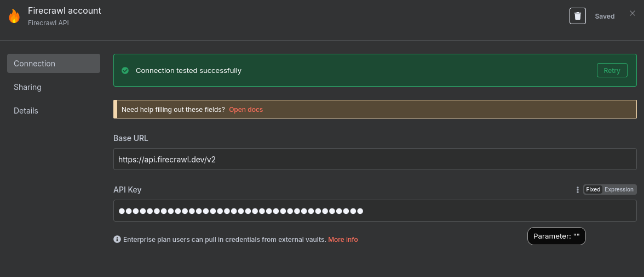The height and width of the screenshot is (277, 644).
Task: Close the credential dialog with X
Action: (x=633, y=13)
